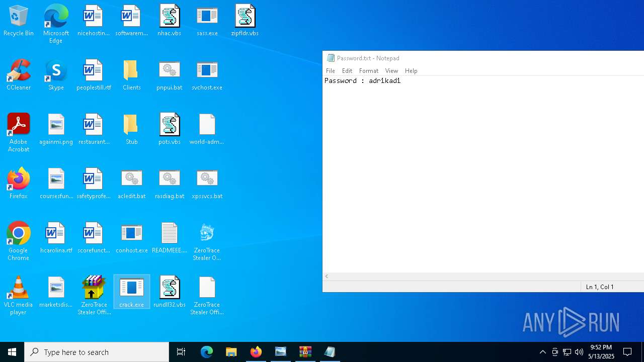This screenshot has height=362, width=644.
Task: Open File Explorer from the taskbar
Action: [231, 352]
